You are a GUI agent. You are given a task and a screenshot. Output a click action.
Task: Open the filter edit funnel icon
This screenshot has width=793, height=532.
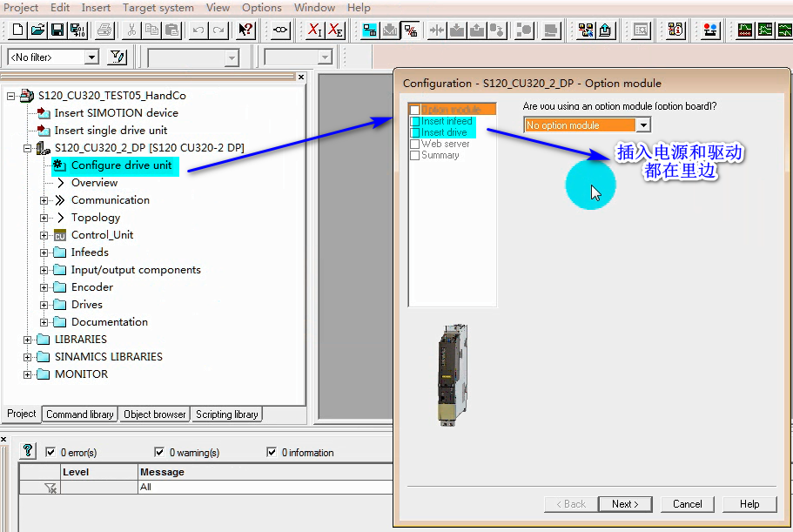coord(117,57)
